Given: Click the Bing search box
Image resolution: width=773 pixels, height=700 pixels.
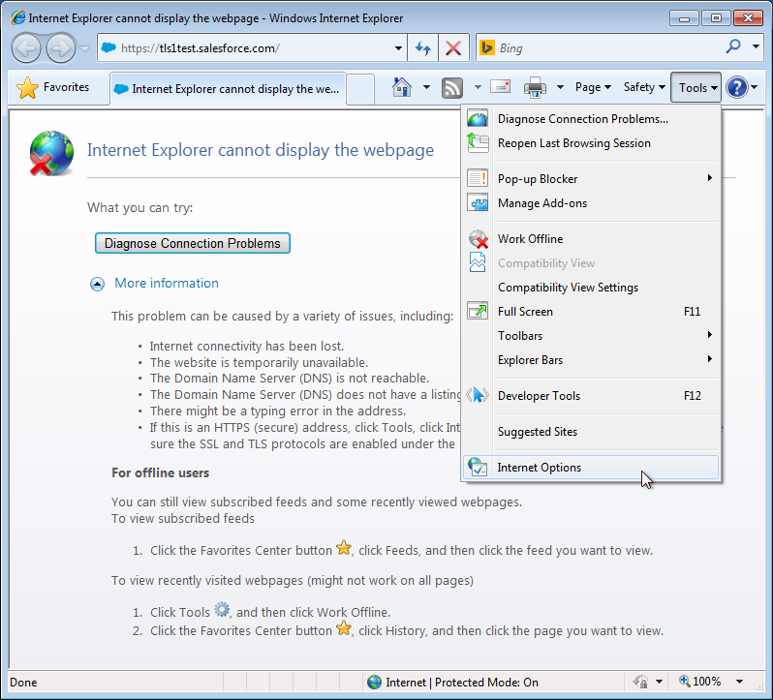Looking at the screenshot, I should [x=598, y=47].
